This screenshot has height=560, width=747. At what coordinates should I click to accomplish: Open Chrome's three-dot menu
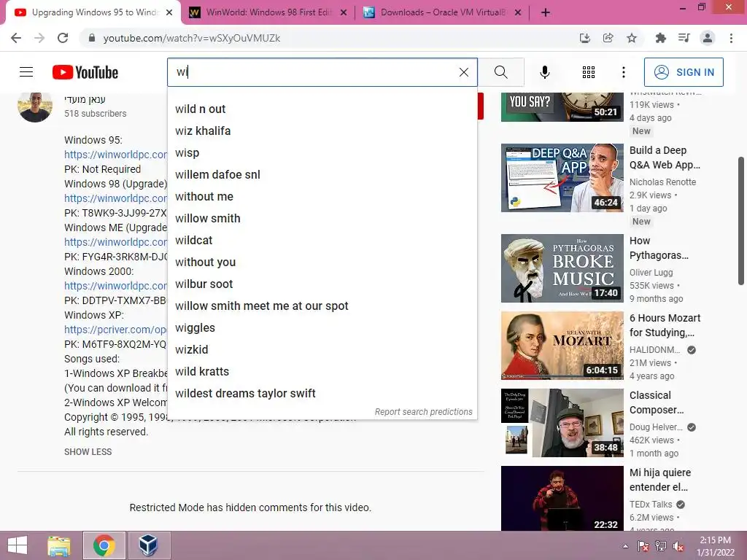pos(731,38)
